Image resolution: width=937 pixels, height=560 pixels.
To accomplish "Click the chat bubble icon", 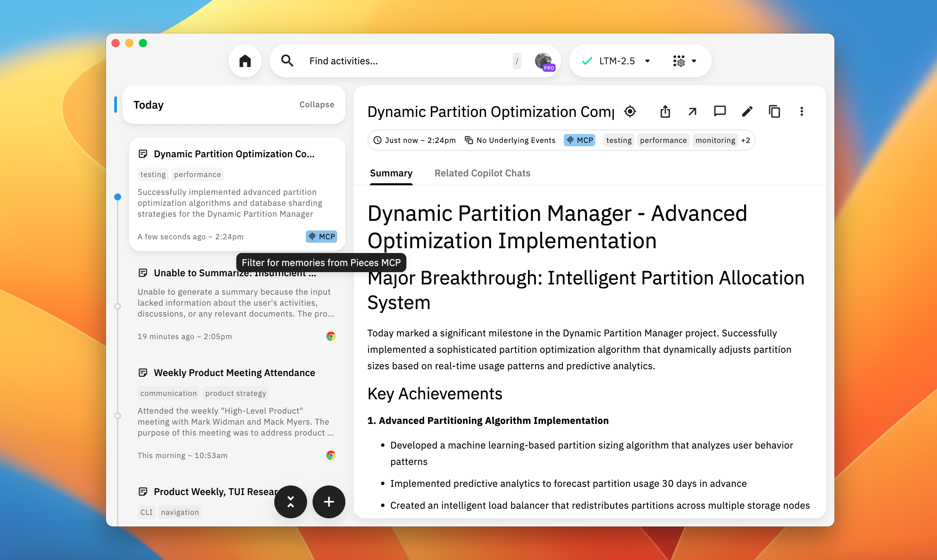I will [720, 111].
